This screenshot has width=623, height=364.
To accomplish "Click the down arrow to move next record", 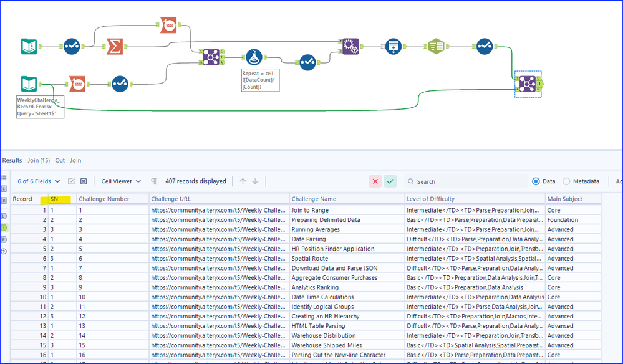I will point(255,181).
